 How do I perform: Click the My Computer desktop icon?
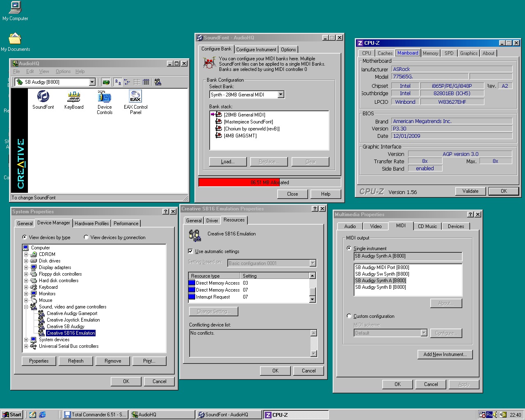(15, 7)
